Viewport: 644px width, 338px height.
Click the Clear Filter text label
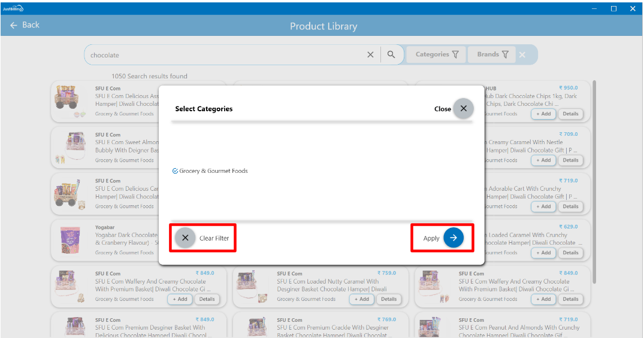pos(214,238)
